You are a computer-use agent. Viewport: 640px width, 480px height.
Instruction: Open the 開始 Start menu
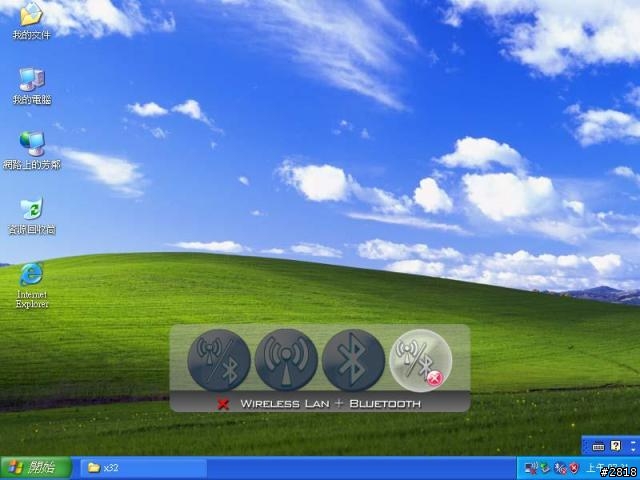click(36, 467)
